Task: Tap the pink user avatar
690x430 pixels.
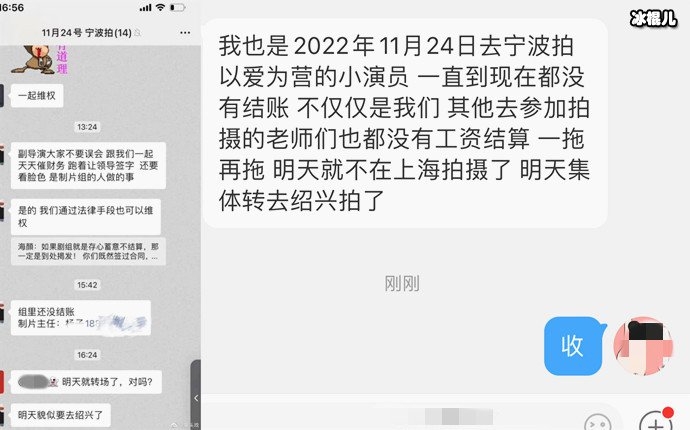Action: [643, 346]
